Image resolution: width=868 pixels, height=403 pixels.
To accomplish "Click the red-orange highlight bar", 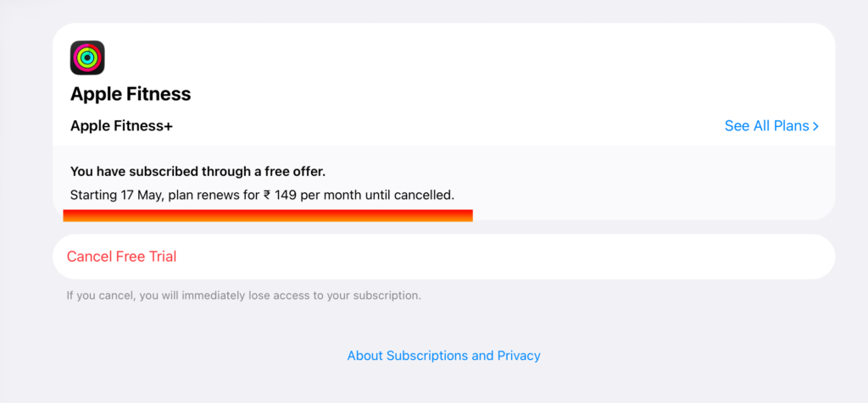I will 268,215.
